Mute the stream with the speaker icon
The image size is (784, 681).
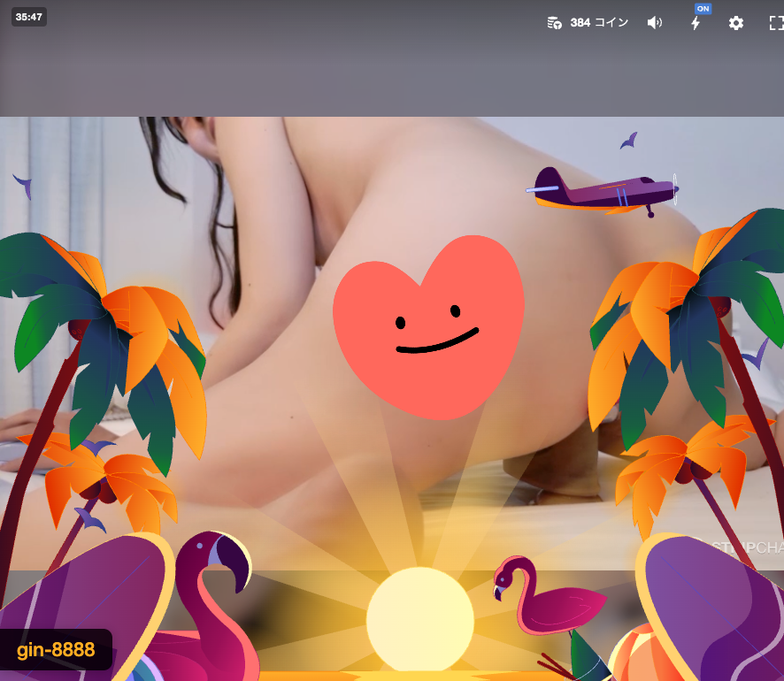point(655,23)
